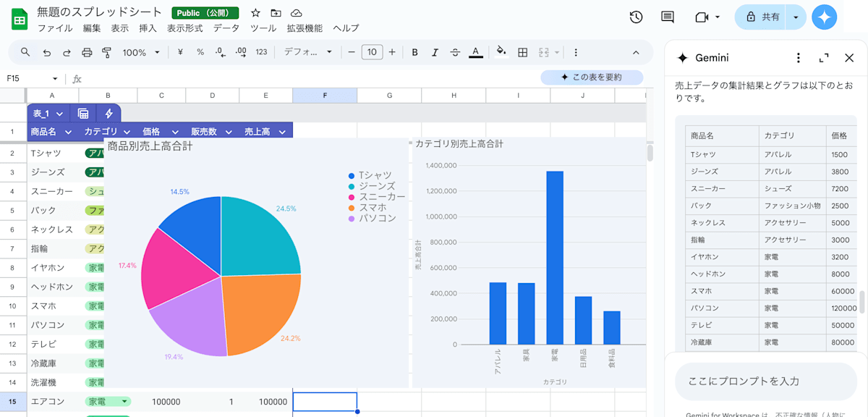This screenshot has width=868, height=417.
Task: Click the 共有 share button
Action: click(x=762, y=17)
